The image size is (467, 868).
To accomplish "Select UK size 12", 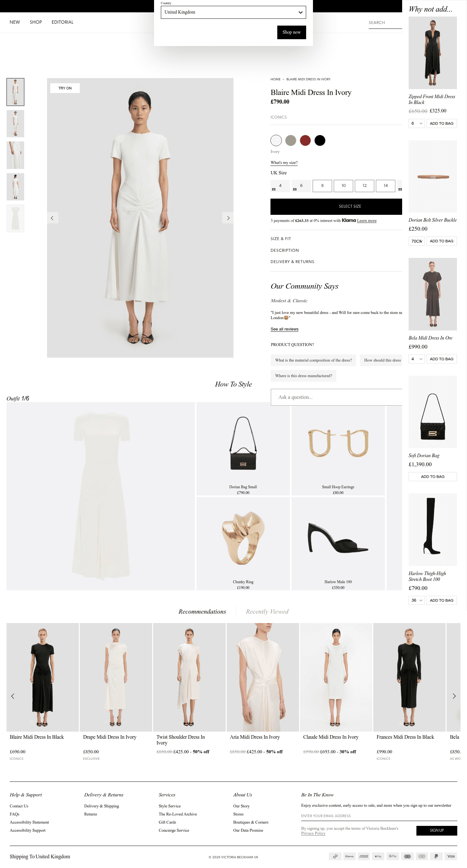I will 365,186.
